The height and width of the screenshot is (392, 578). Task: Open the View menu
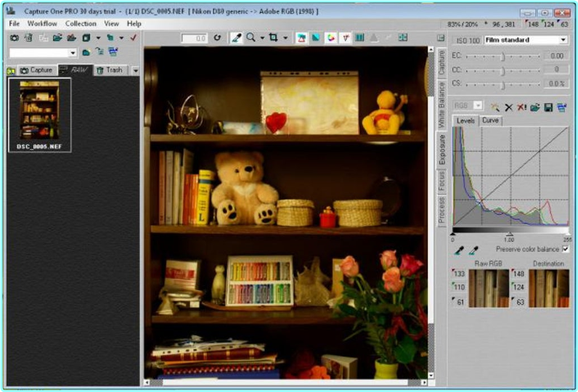point(111,23)
